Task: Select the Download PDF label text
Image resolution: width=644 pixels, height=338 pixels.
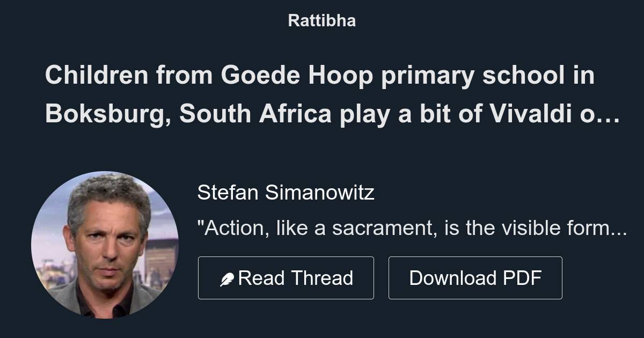Action: (x=475, y=277)
